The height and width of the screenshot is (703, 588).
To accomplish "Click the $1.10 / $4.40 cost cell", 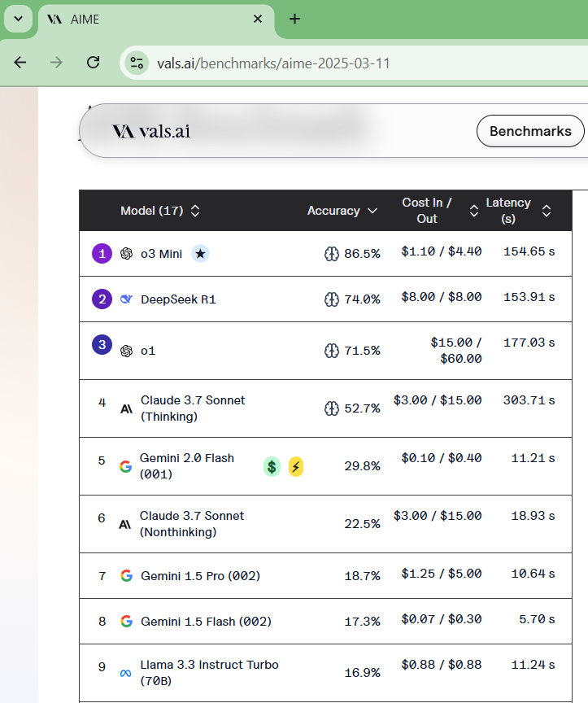I will pos(442,251).
